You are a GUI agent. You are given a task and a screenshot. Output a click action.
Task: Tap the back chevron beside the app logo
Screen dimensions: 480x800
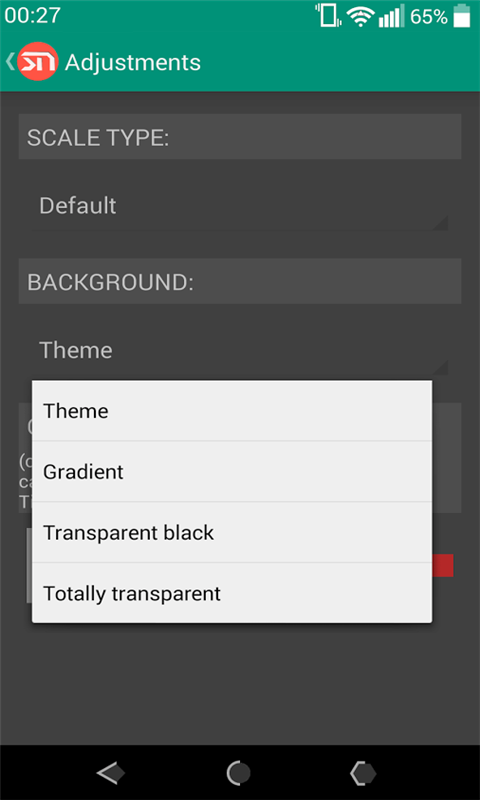click(10, 61)
